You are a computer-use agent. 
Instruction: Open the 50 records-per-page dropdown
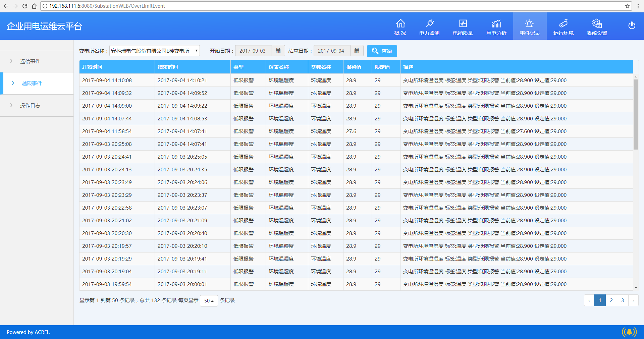(x=209, y=301)
